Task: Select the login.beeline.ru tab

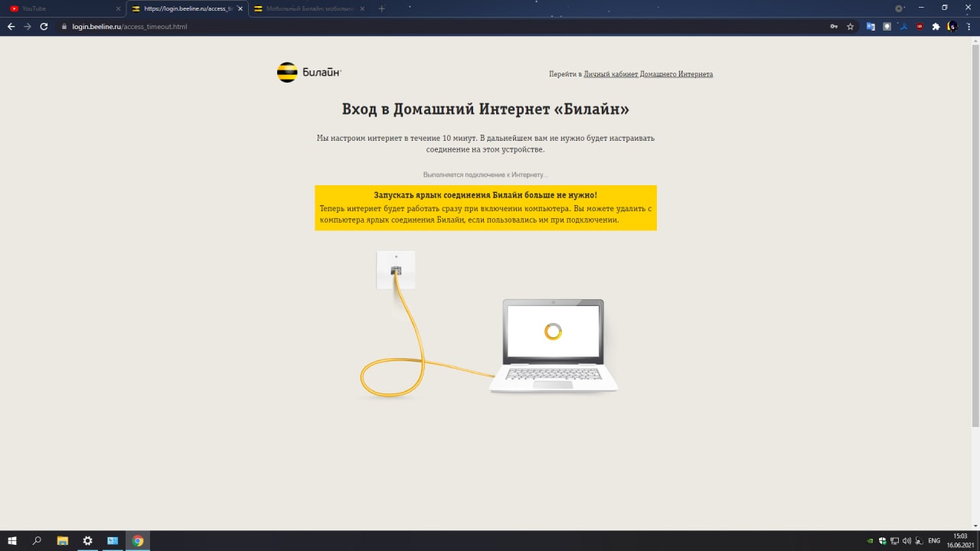Action: coord(187,8)
